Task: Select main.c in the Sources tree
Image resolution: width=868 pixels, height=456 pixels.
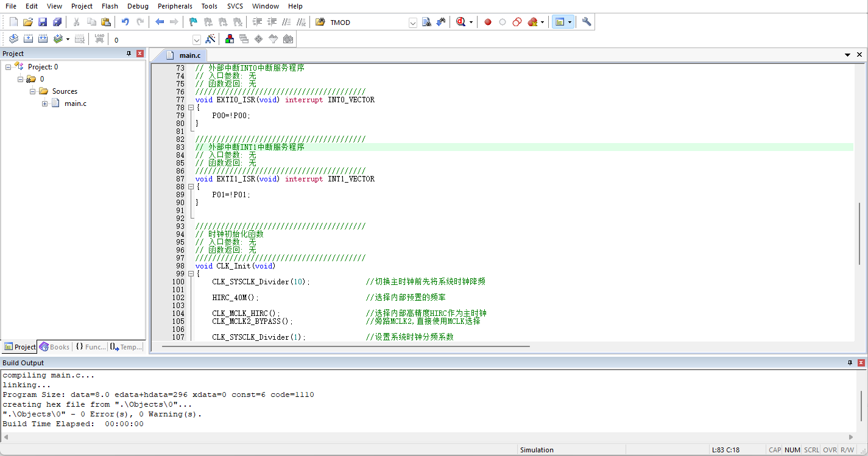Action: [76, 103]
